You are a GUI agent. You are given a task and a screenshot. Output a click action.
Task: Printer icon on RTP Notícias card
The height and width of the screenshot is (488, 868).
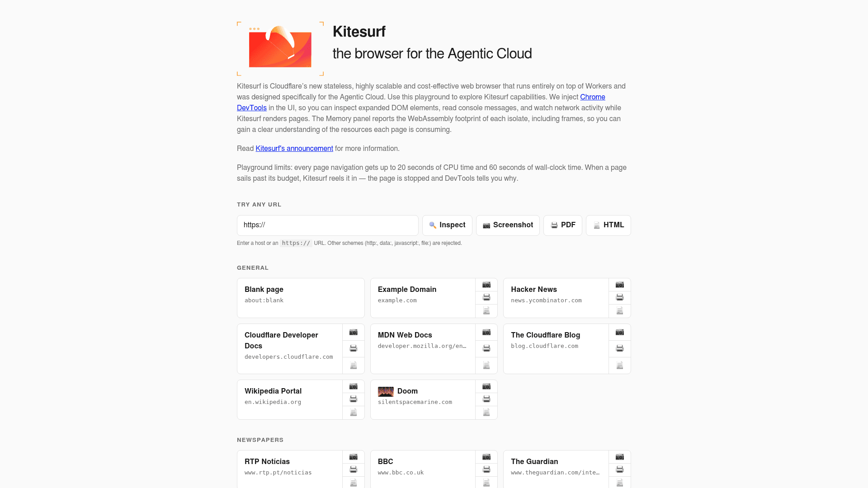354,469
